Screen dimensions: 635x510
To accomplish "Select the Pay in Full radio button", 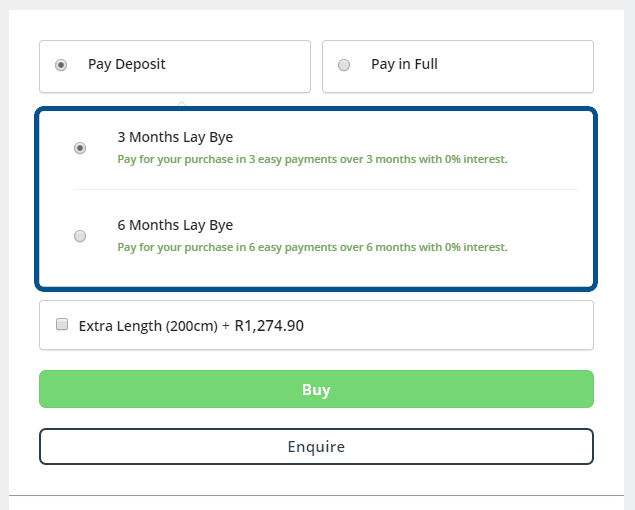I will click(344, 65).
